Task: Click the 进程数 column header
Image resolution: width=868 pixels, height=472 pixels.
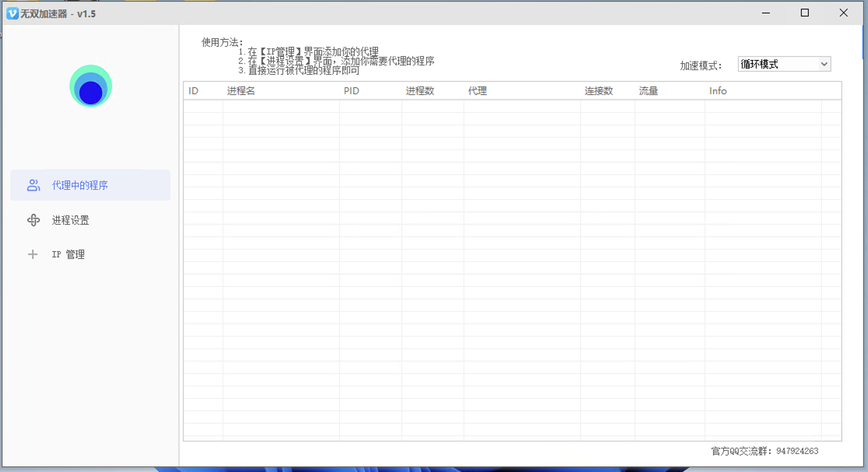Action: [x=420, y=91]
